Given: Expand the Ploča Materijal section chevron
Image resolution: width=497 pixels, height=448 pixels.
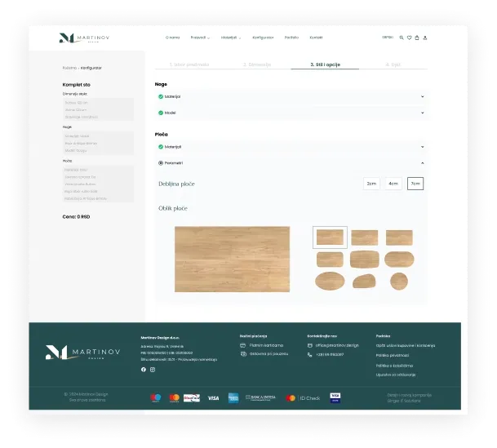Looking at the screenshot, I should [423, 147].
